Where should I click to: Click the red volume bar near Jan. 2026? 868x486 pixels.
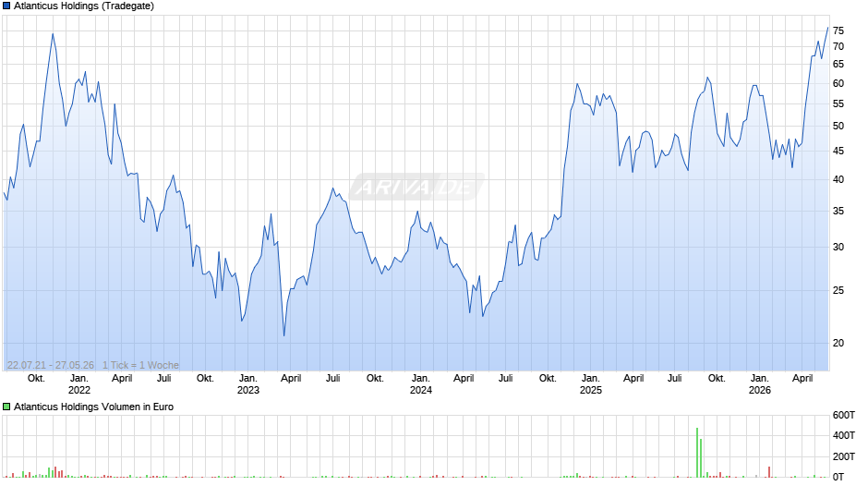[769, 471]
